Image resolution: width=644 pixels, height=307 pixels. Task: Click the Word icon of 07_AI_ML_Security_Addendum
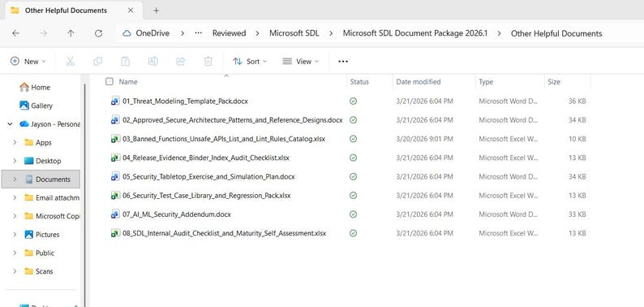click(115, 214)
